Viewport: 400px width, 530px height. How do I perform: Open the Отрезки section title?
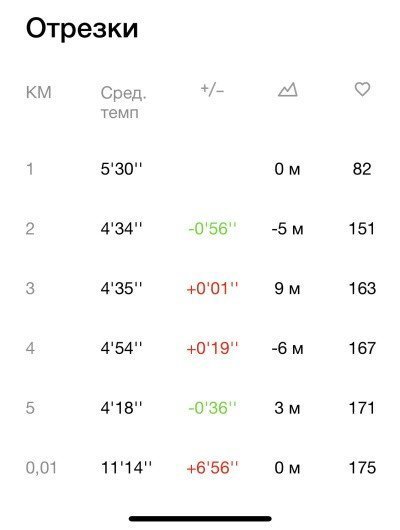tap(82, 28)
